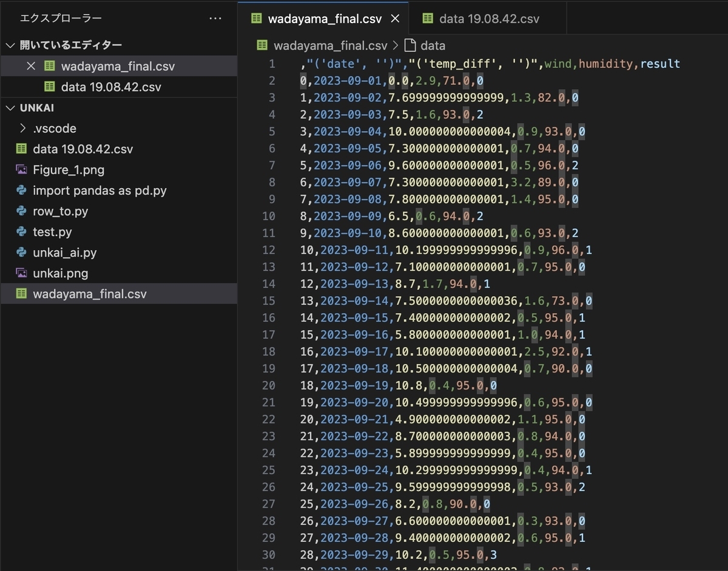Viewport: 728px width, 571px height.
Task: Click the date 2023-09-19 value
Action: [354, 385]
